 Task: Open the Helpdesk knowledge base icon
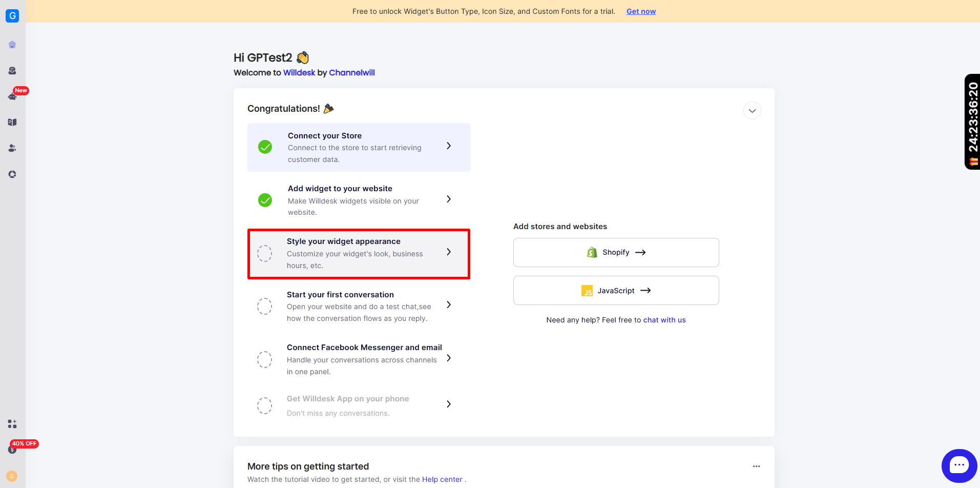point(12,122)
